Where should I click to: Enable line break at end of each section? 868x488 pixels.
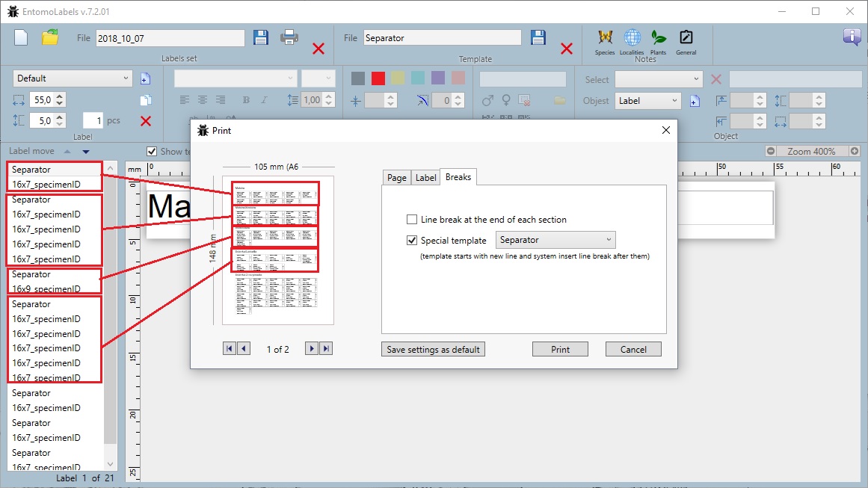(x=412, y=220)
